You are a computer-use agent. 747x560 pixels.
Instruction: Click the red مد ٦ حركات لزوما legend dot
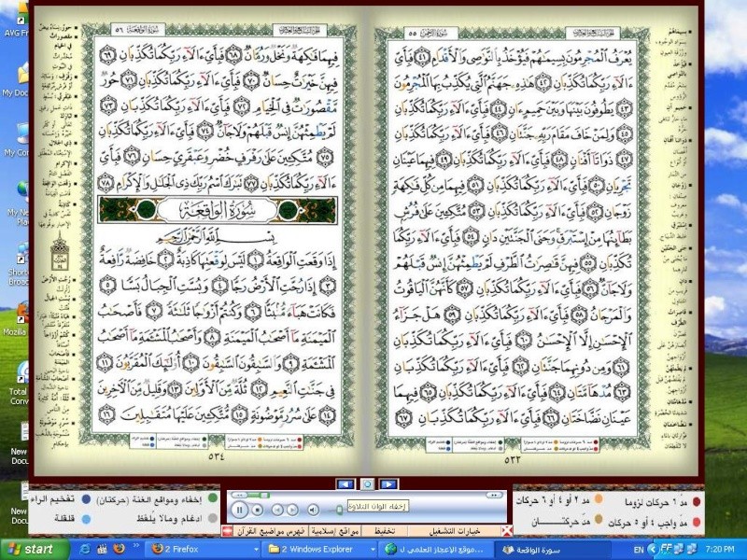pyautogui.click(x=697, y=501)
